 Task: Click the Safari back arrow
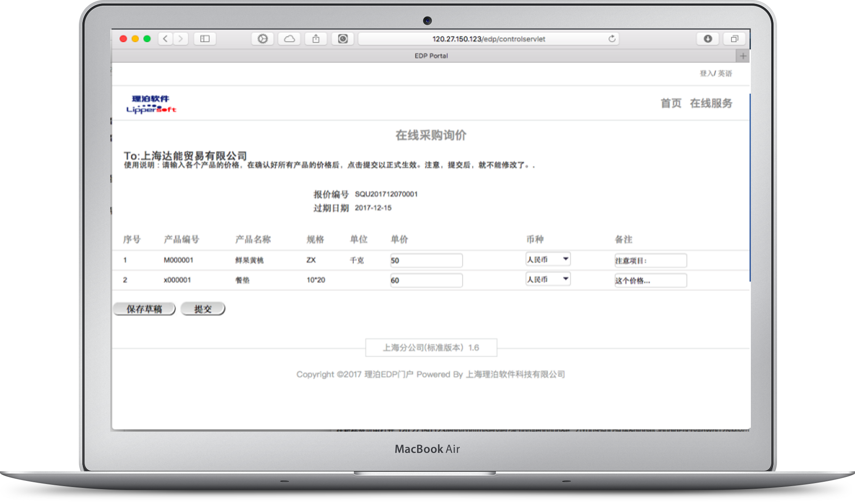[x=166, y=39]
